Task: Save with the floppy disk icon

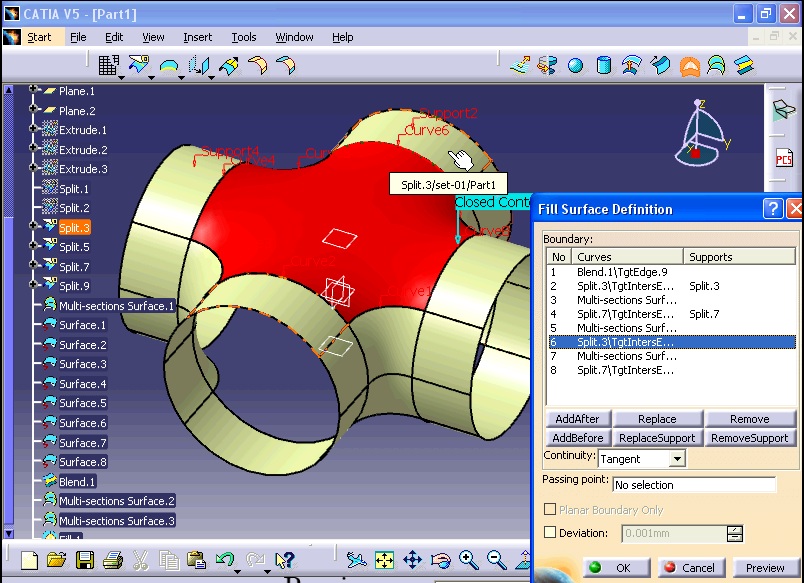Action: click(85, 560)
